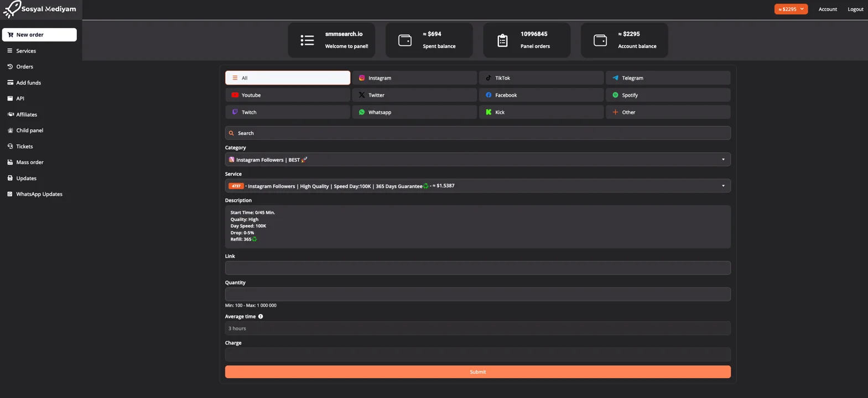Click the Spent balance wallet icon

(405, 40)
